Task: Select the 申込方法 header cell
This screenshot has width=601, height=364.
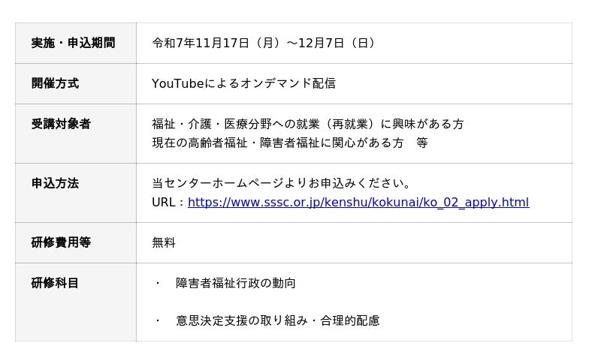Action: [x=55, y=183]
